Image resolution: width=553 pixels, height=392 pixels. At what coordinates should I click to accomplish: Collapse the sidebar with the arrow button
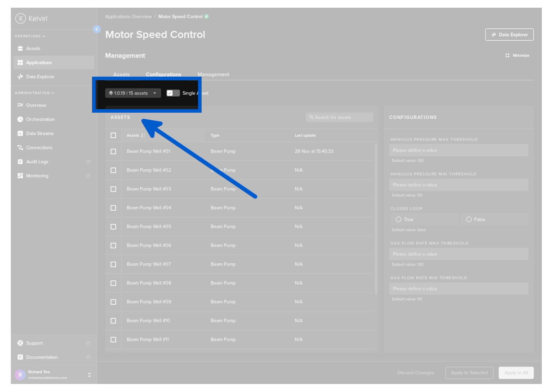click(x=97, y=29)
